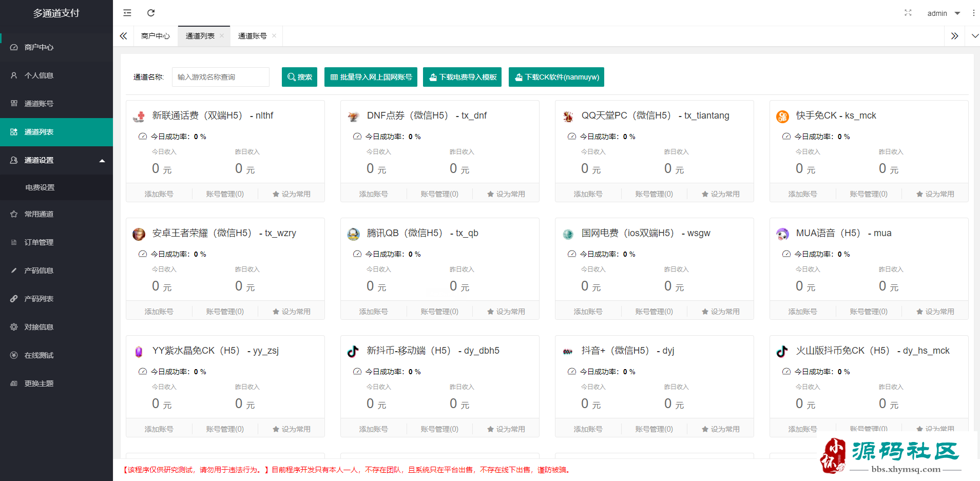This screenshot has width=980, height=481.
Task: Click the 搜索 search button
Action: tap(299, 77)
